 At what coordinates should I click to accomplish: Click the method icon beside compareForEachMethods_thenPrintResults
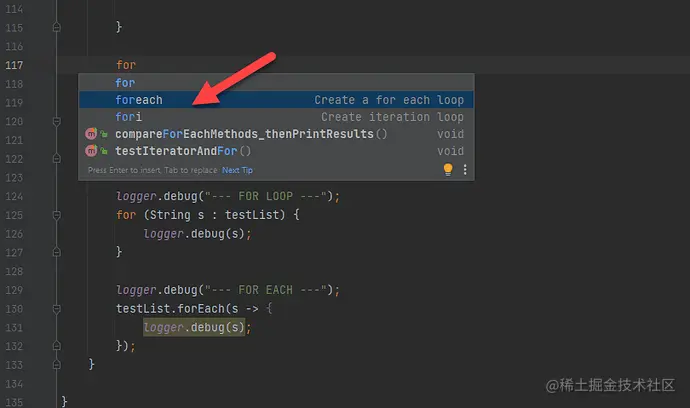pyautogui.click(x=91, y=133)
